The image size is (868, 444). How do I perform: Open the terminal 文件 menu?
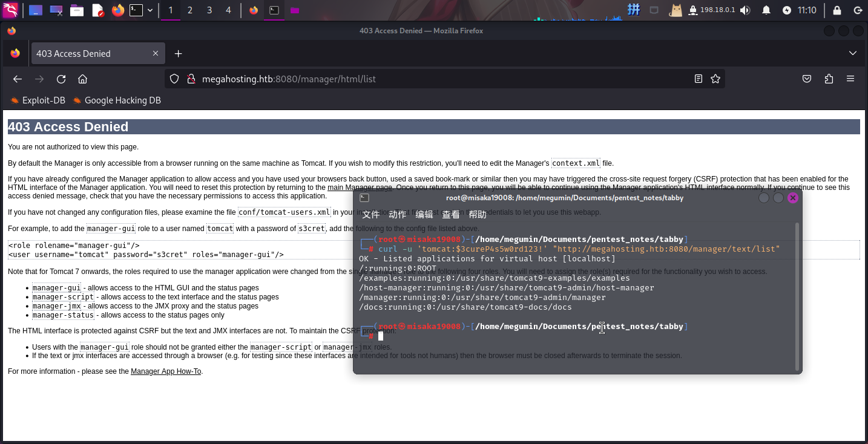coord(370,215)
